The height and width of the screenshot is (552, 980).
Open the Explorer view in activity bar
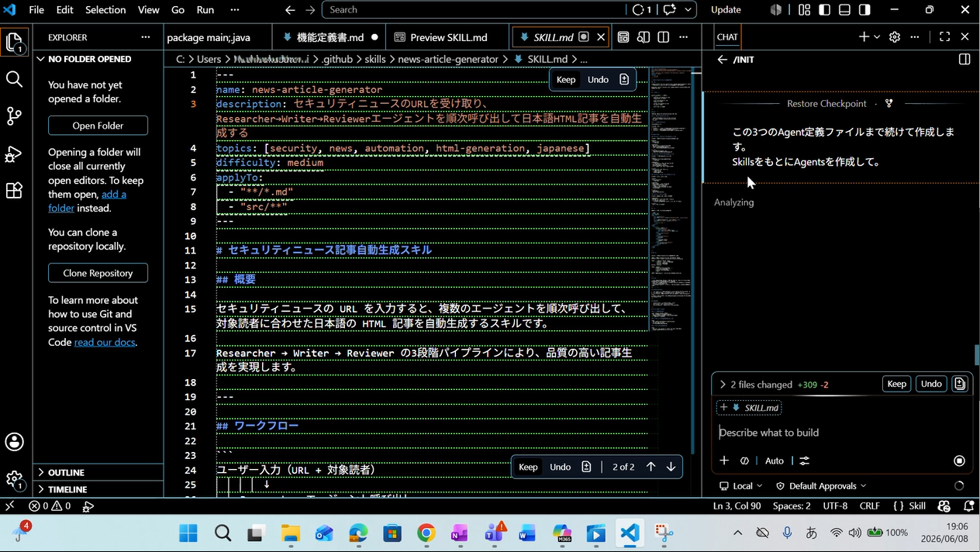click(x=14, y=43)
